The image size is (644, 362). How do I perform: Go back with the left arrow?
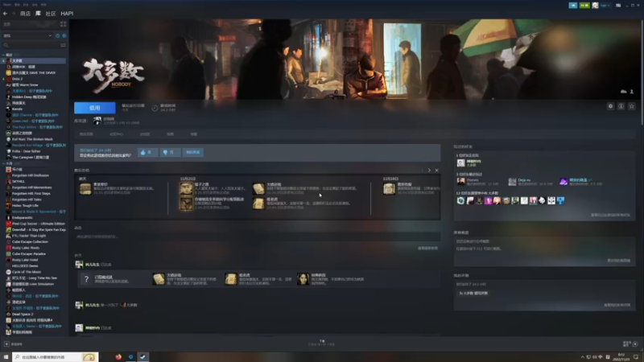[6, 14]
